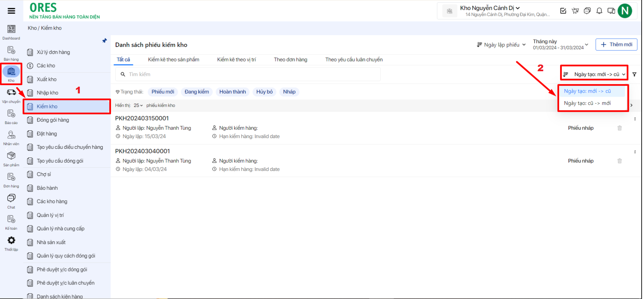Image resolution: width=644 pixels, height=299 pixels.
Task: Open the 25 items per page dropdown
Action: (138, 105)
